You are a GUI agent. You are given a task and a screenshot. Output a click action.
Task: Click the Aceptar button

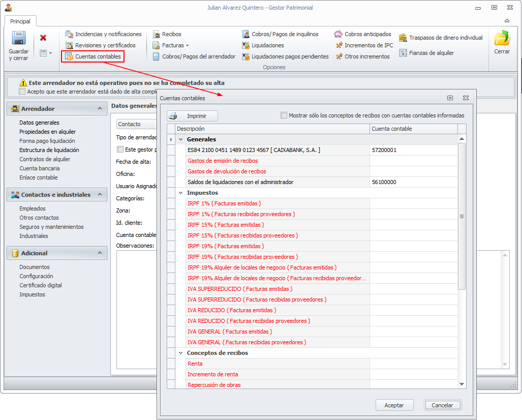394,405
